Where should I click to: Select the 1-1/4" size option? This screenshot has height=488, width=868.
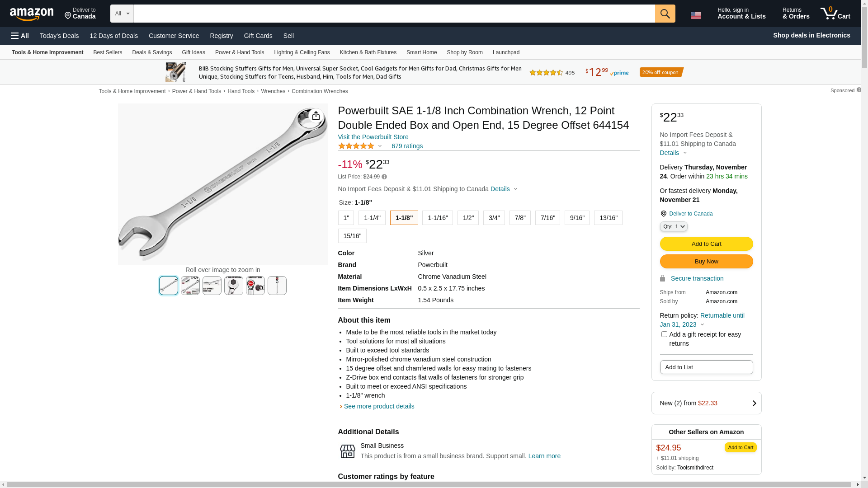pos(372,218)
